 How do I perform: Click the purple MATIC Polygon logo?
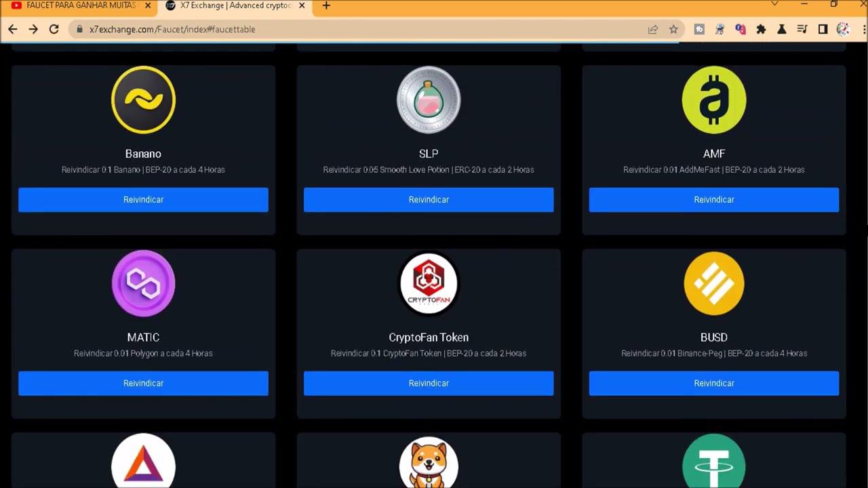[143, 283]
